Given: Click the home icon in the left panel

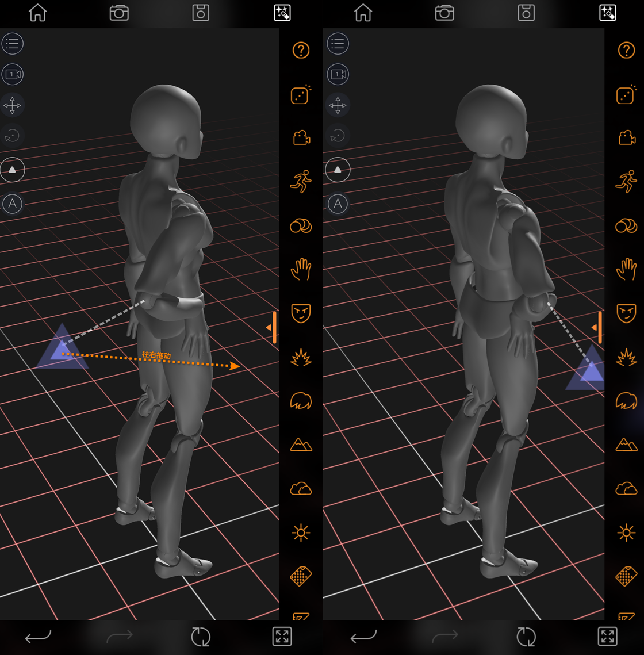Looking at the screenshot, I should pyautogui.click(x=38, y=13).
